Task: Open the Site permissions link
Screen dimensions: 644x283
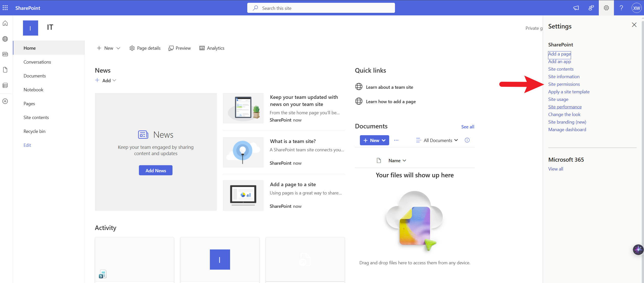Action: [x=564, y=84]
